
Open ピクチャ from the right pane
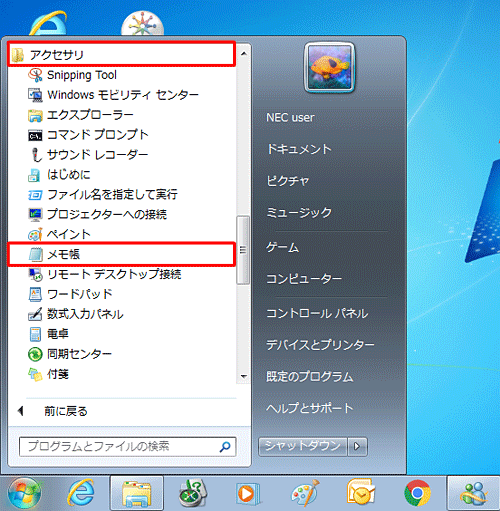287,181
